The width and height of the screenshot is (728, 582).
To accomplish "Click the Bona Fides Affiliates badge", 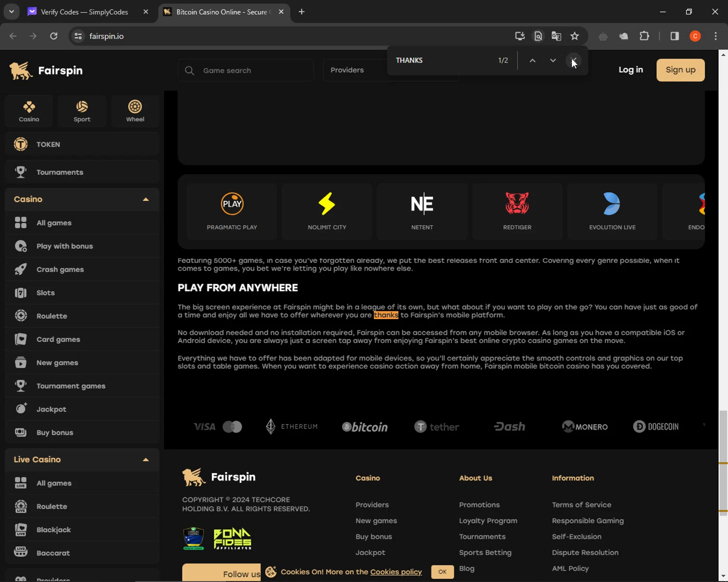I will (232, 538).
